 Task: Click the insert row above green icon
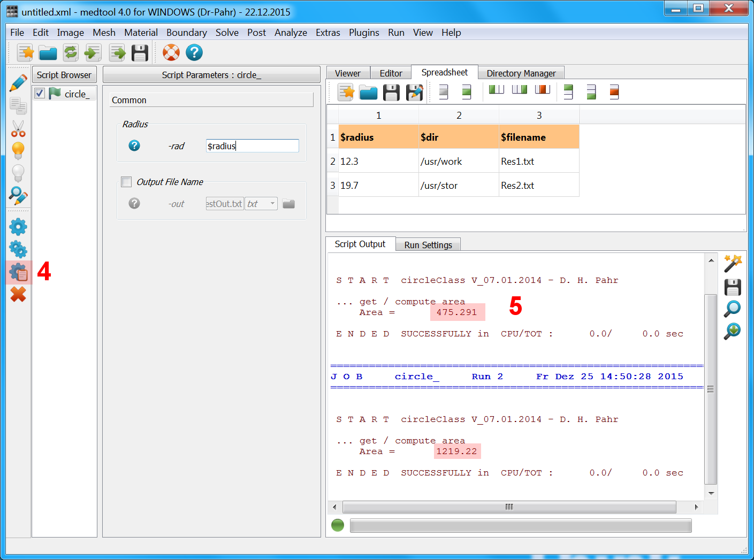coord(568,92)
